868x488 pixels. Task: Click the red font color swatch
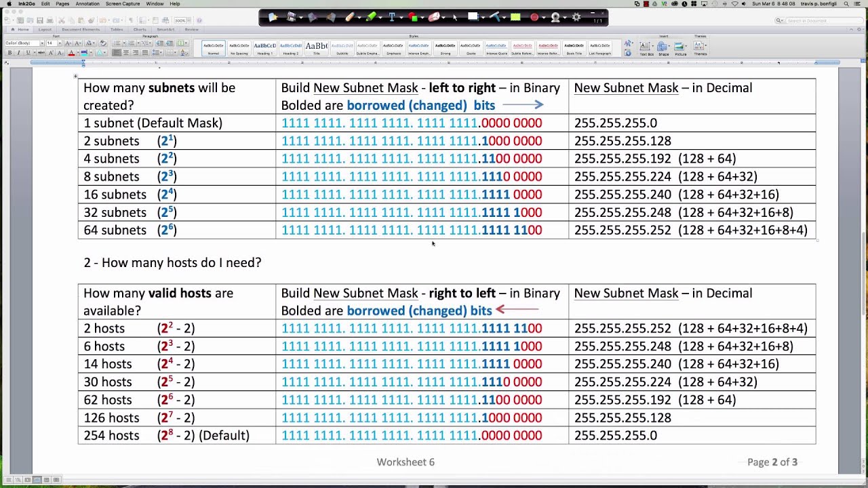(x=71, y=52)
